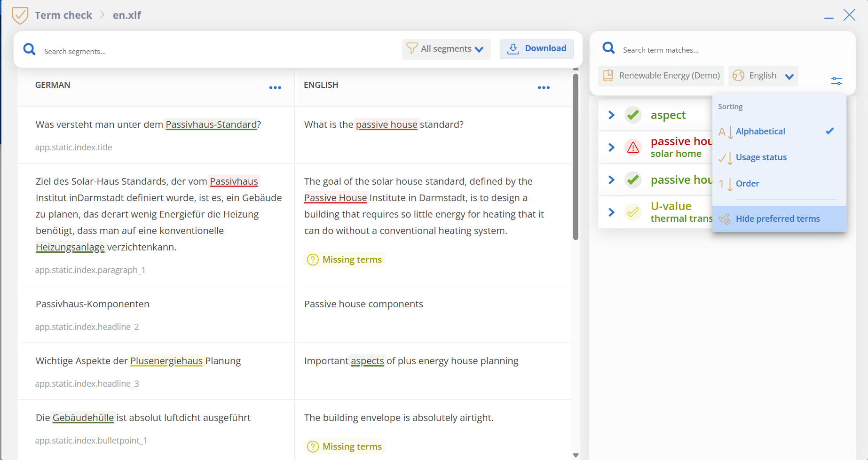Sort terms by Order
Viewport: 868px width, 460px height.
[x=779, y=184]
